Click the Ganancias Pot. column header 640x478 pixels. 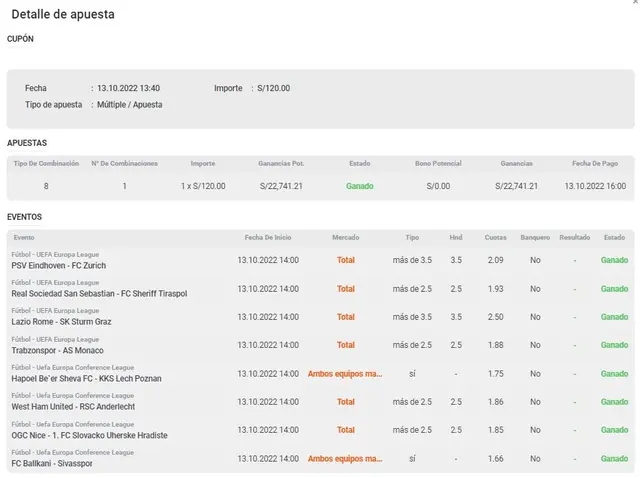[280, 163]
